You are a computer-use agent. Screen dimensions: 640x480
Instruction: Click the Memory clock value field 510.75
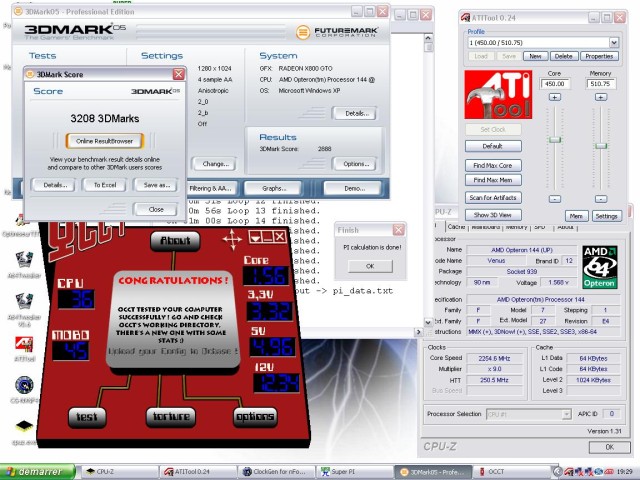click(x=600, y=84)
